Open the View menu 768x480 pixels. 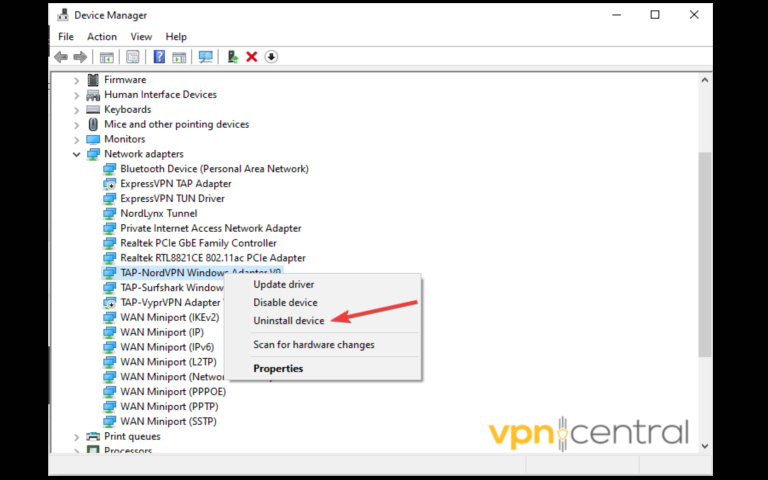coord(141,37)
